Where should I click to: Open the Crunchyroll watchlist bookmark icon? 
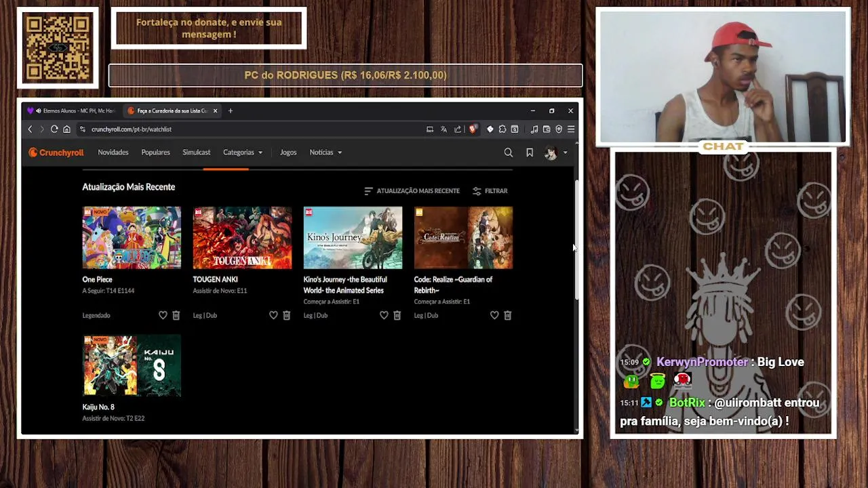click(530, 152)
